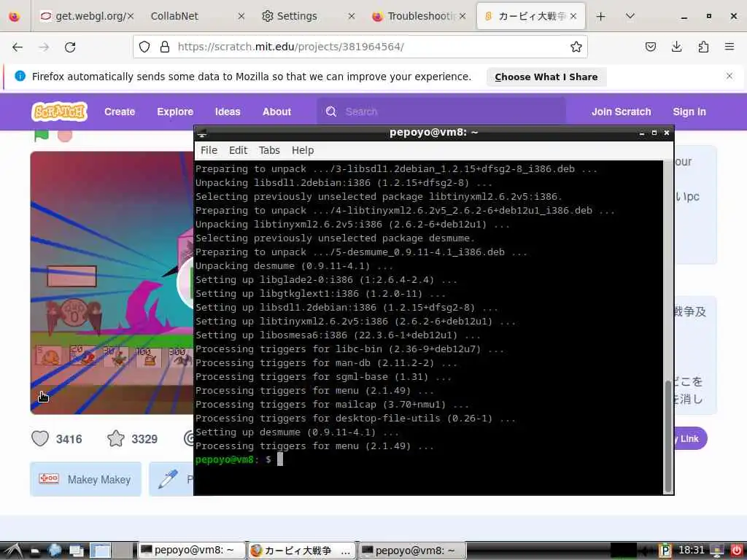
Task: Click the clock showing 18:31
Action: (691, 551)
